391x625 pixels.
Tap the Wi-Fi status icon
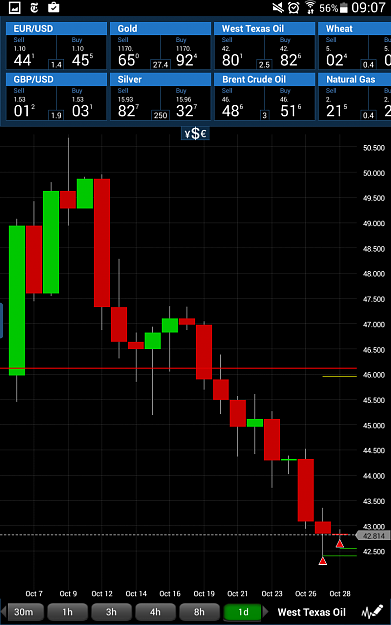pyautogui.click(x=310, y=8)
